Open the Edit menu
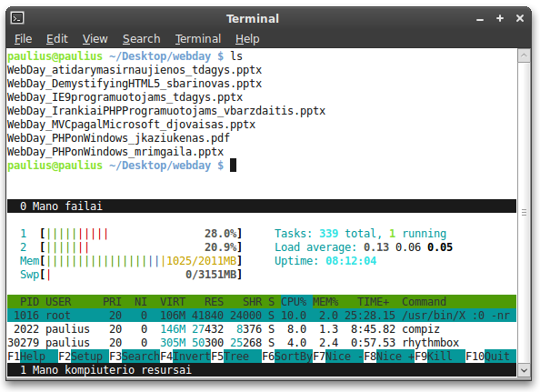 [x=57, y=39]
